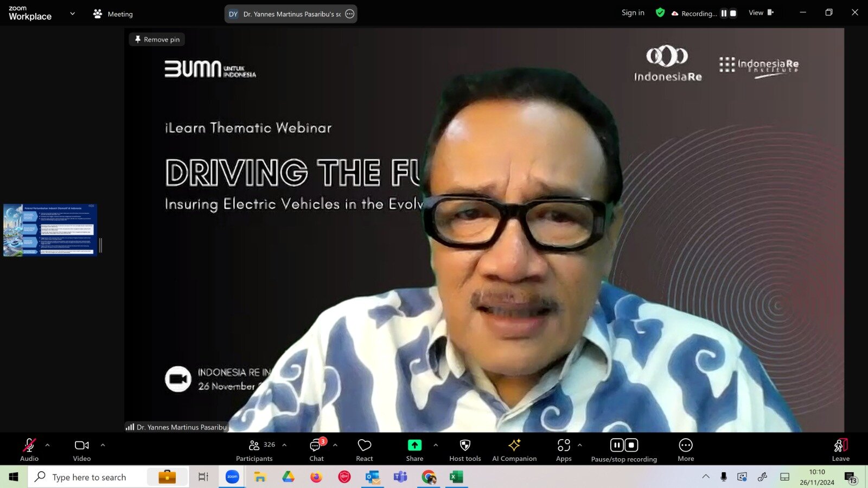Open Excel from the taskbar
Viewport: 868px width, 488px height.
[456, 477]
